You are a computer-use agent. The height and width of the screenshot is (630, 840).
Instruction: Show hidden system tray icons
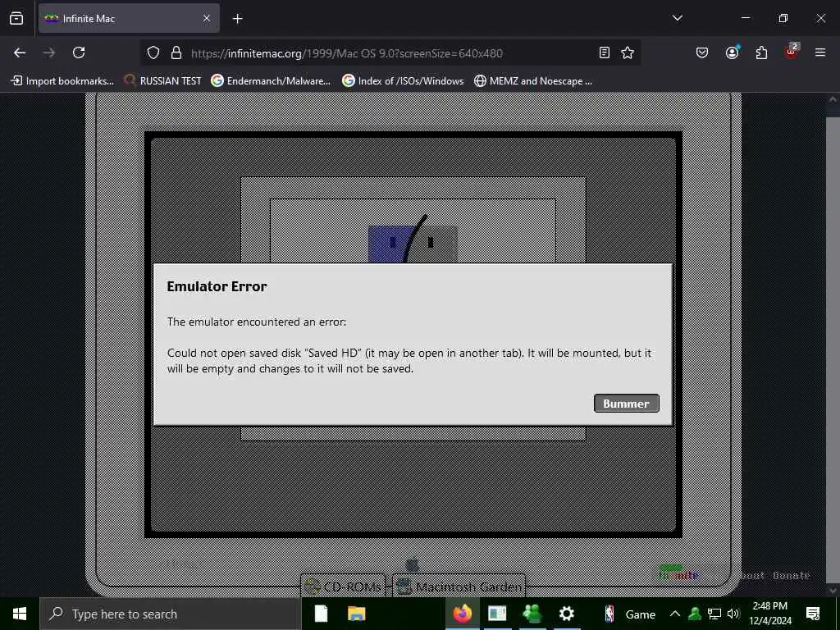675,614
